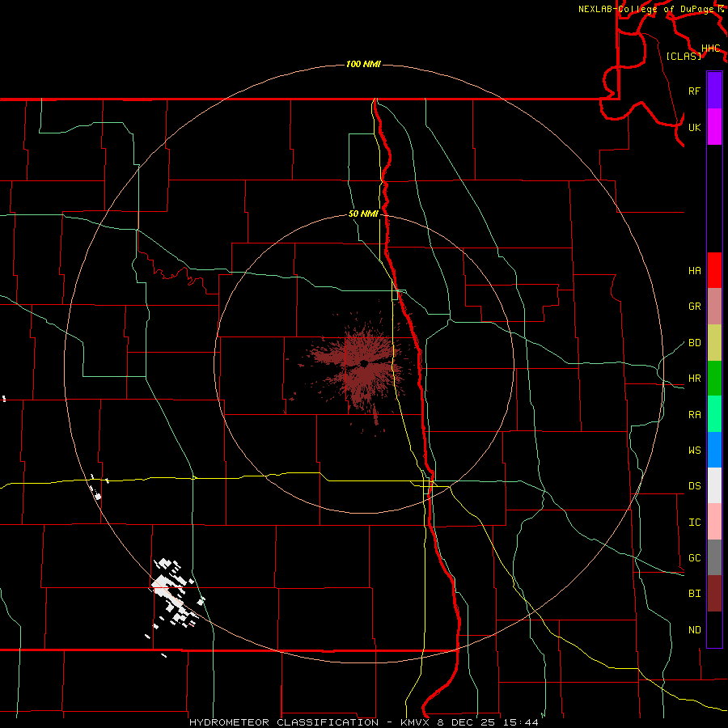Click the 100 NMI range ring label
This screenshot has width=728, height=728.
(x=363, y=64)
